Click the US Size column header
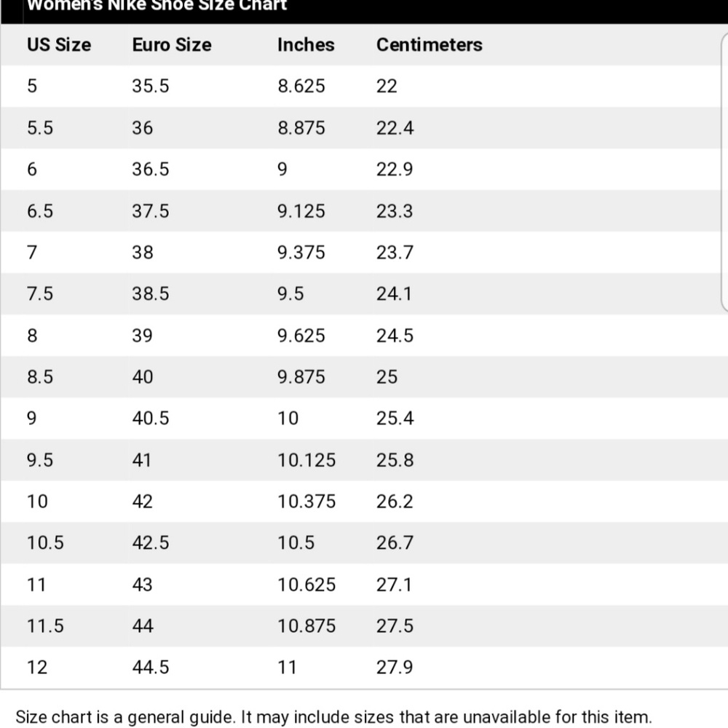 (x=59, y=45)
